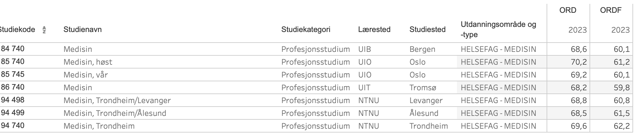
Task: Select Medisin, Trondheim/Levanger row
Action: click(316, 100)
